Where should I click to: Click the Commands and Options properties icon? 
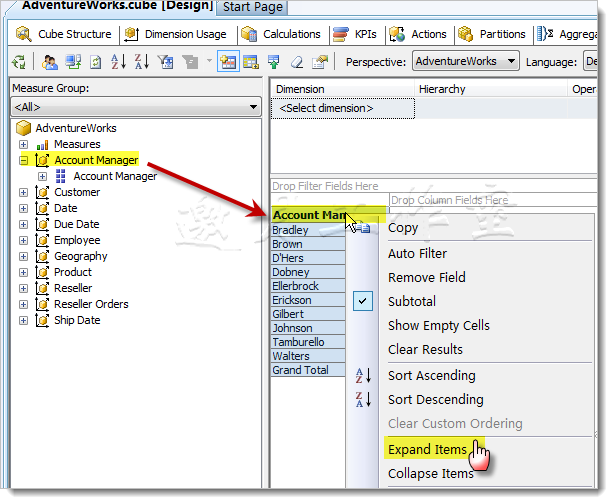320,62
